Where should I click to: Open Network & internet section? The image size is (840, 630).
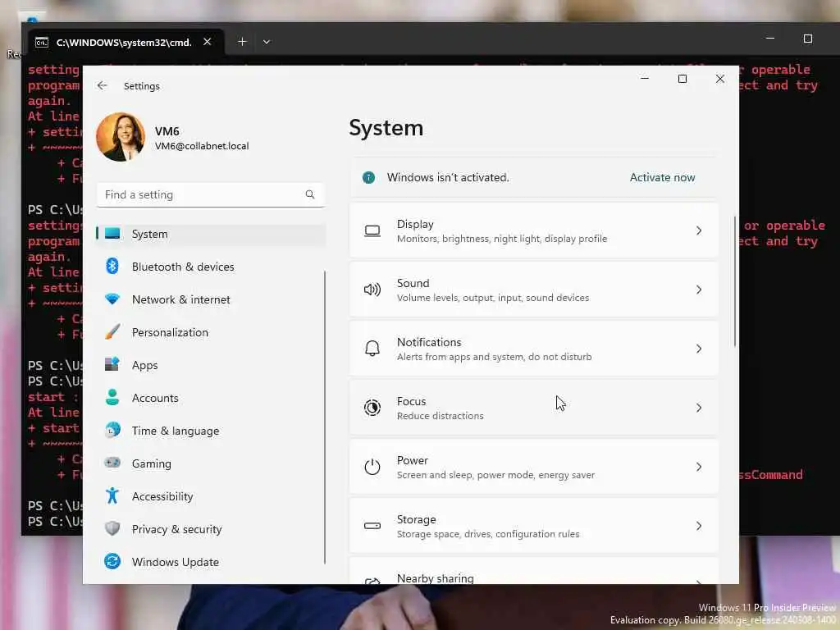point(211,299)
